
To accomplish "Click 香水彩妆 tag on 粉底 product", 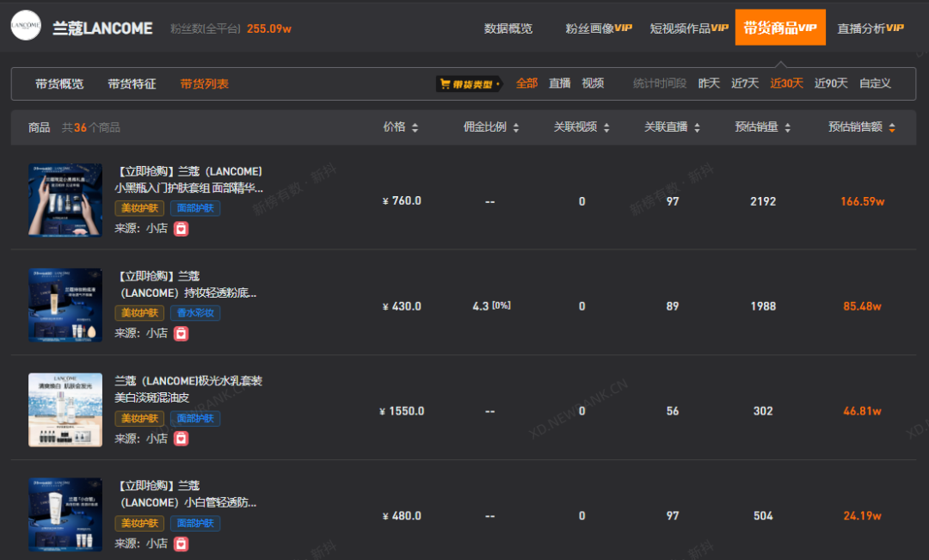I will click(x=195, y=313).
